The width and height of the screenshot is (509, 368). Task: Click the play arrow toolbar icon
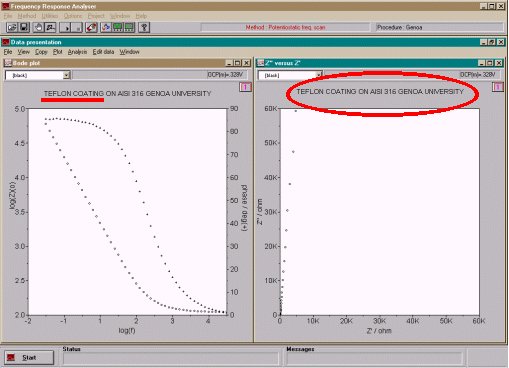click(x=65, y=27)
